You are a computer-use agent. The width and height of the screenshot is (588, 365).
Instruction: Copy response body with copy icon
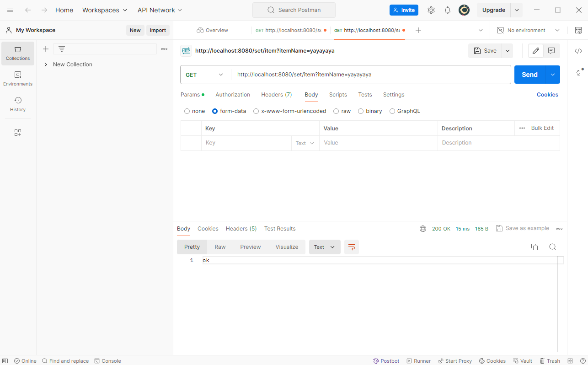point(534,247)
